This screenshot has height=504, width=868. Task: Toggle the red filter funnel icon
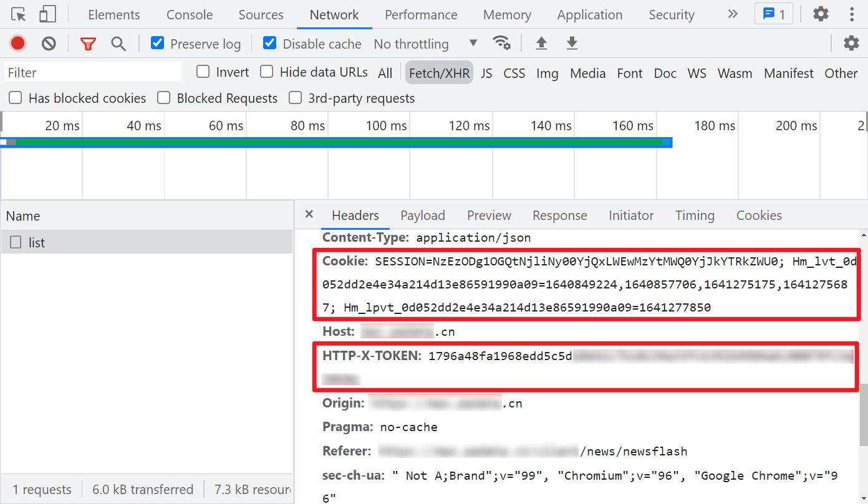click(x=88, y=44)
